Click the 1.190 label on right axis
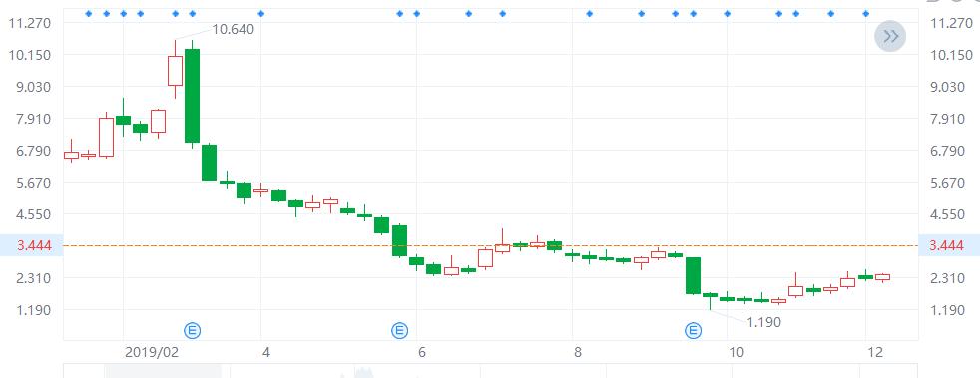Image resolution: width=980 pixels, height=378 pixels. 947,310
